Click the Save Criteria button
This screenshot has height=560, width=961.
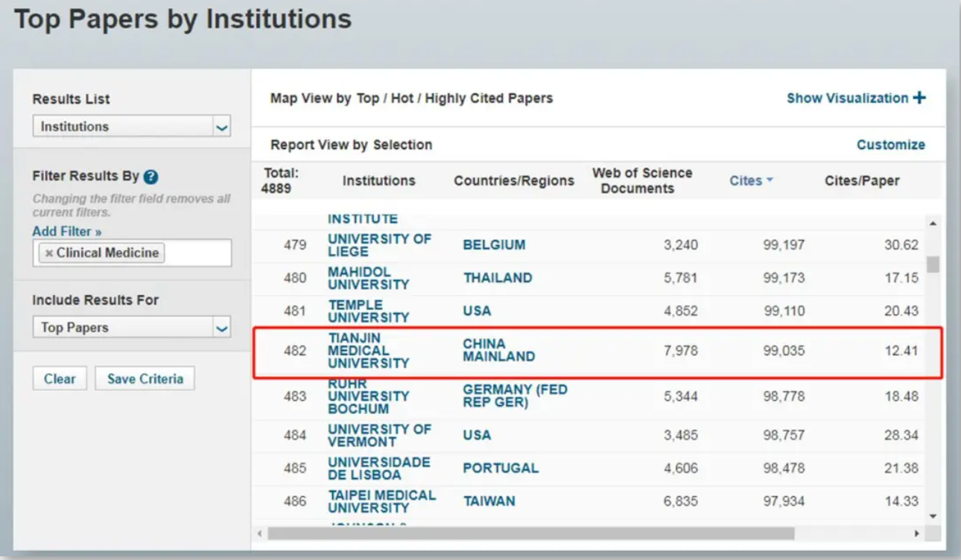click(x=145, y=378)
